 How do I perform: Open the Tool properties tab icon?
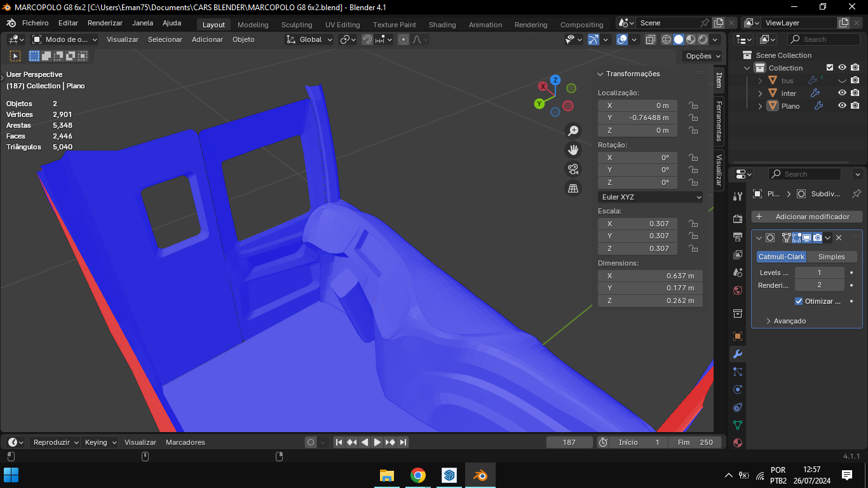738,196
